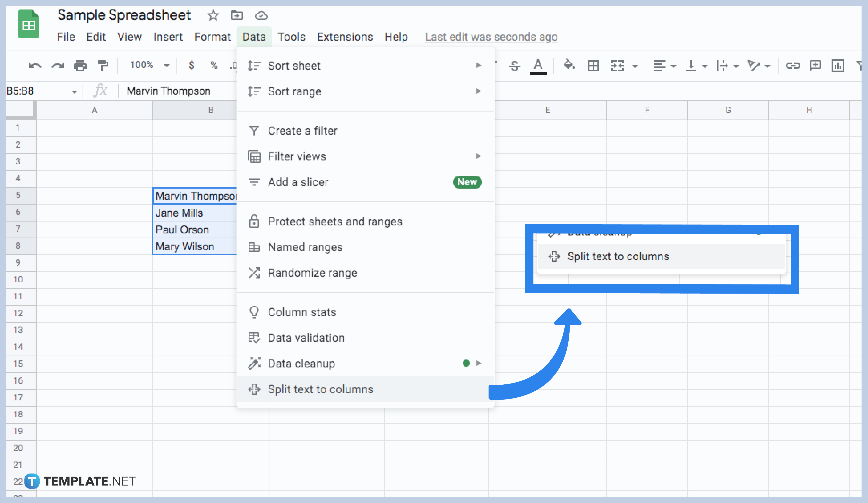Click the Randomize range icon
868x503 pixels.
pyautogui.click(x=254, y=273)
